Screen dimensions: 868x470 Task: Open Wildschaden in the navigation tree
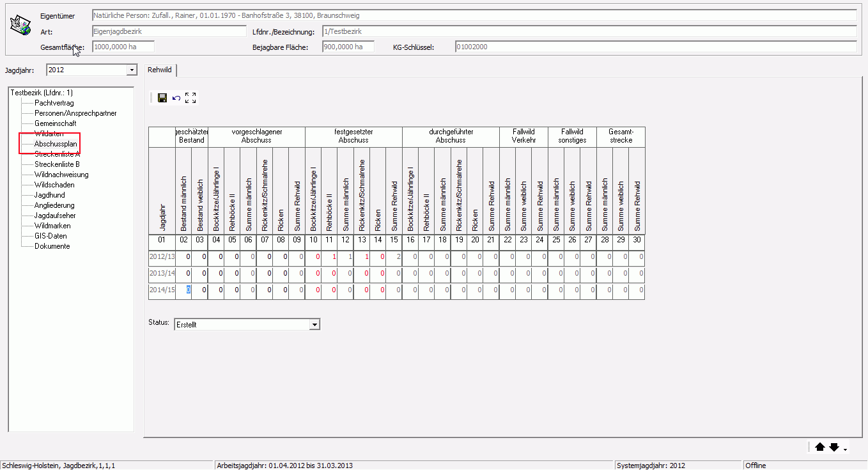[x=54, y=185]
